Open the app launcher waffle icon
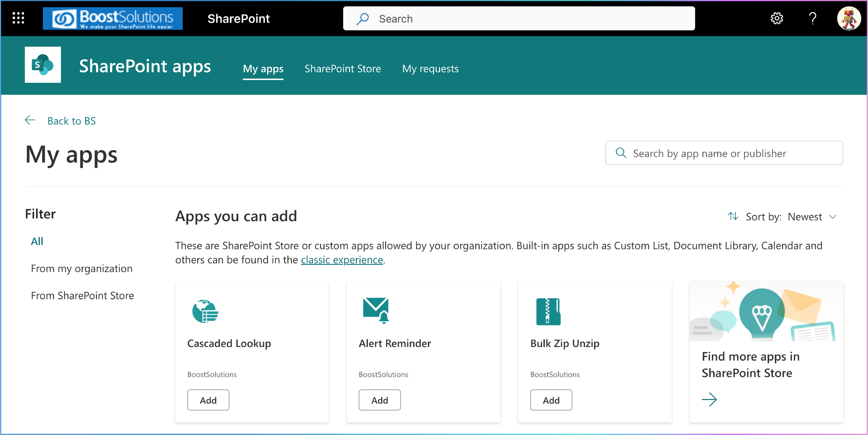Screen dimensions: 868x435 18,18
